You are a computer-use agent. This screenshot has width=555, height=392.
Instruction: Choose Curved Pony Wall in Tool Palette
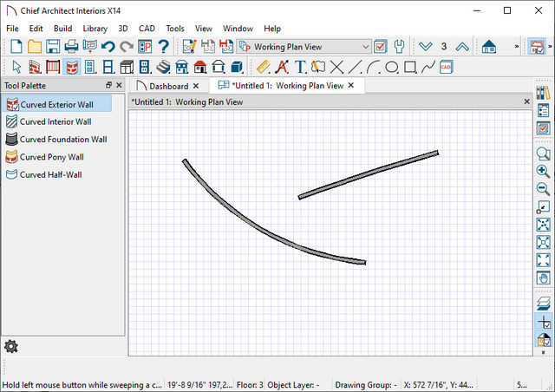click(x=52, y=157)
